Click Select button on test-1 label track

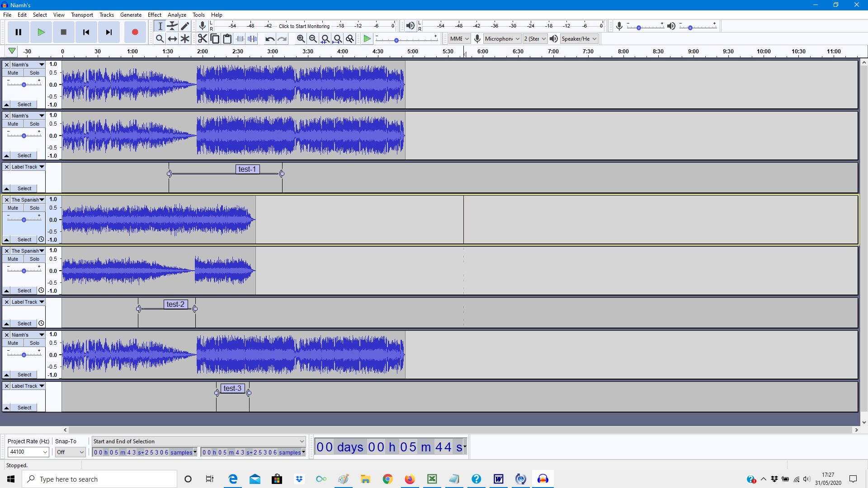tap(24, 188)
